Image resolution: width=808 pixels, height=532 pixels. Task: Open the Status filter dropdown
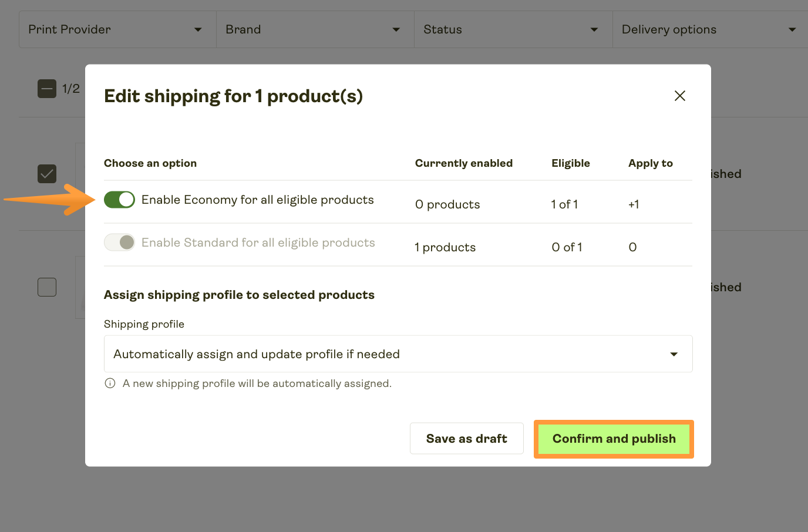(x=513, y=29)
